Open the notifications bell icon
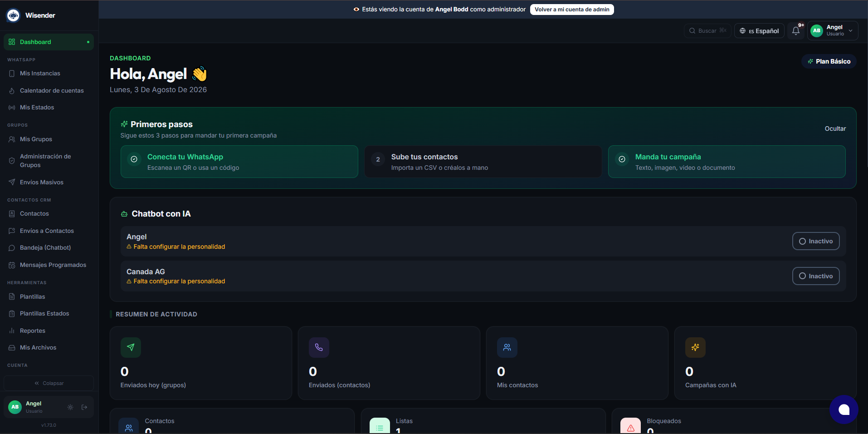This screenshot has width=868, height=434. pos(795,31)
